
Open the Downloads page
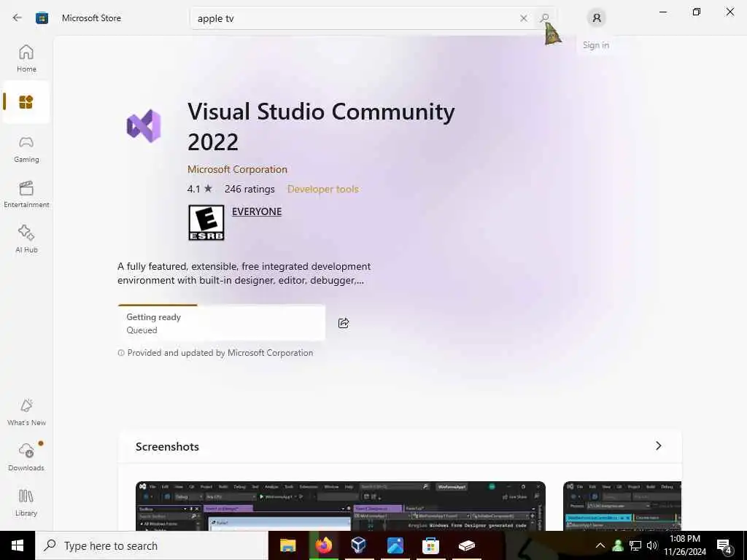click(x=26, y=458)
